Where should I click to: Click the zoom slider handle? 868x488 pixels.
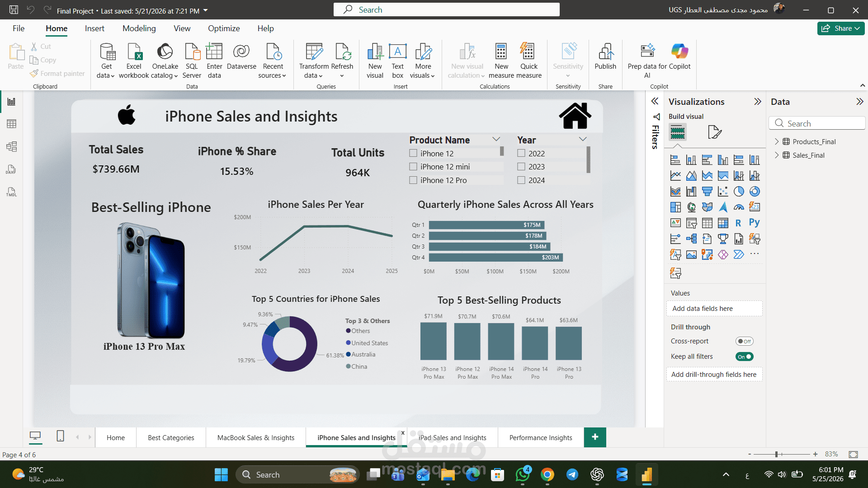tap(776, 454)
